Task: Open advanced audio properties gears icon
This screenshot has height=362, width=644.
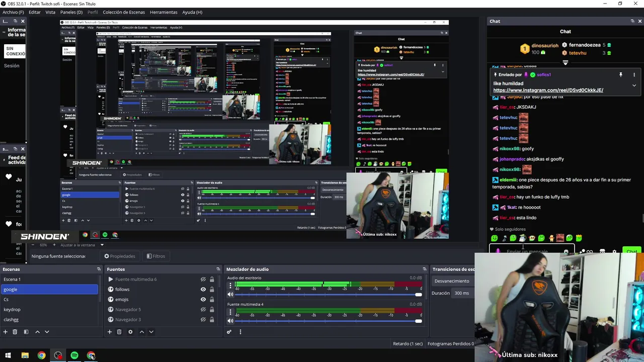Action: (x=229, y=332)
